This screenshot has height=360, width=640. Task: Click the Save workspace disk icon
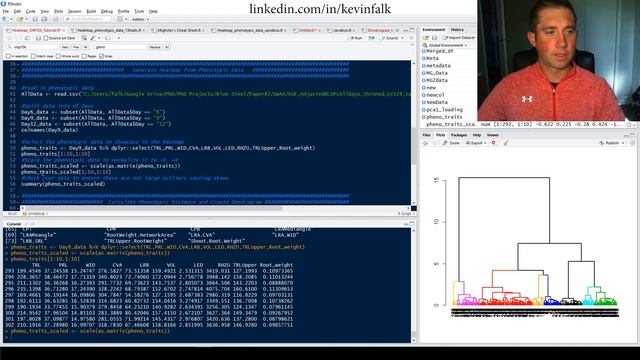[x=434, y=38]
